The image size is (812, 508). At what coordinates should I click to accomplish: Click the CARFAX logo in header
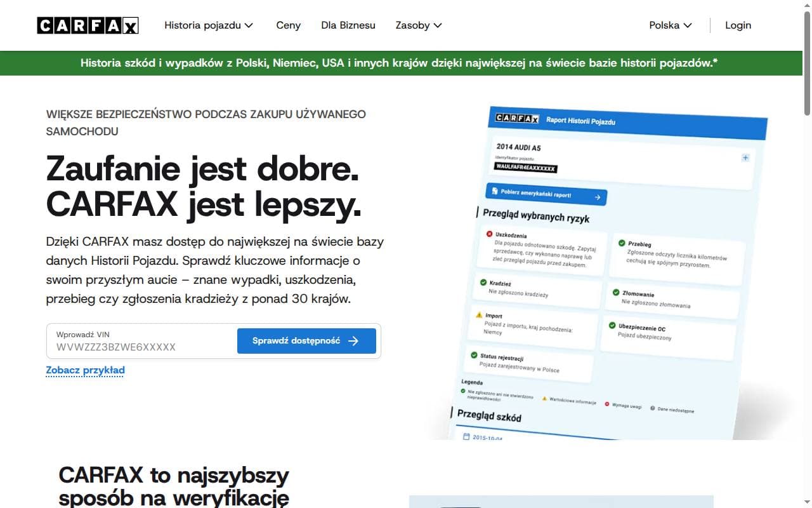click(88, 25)
